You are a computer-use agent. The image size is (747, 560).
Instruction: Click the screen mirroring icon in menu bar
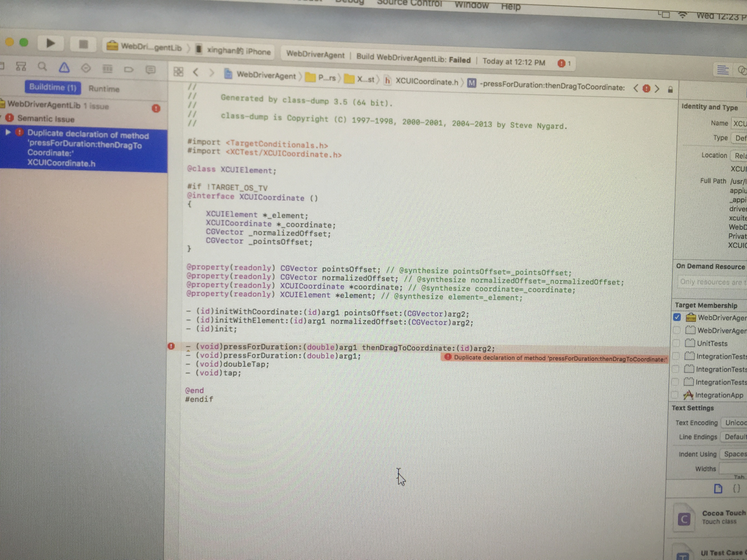coord(664,14)
